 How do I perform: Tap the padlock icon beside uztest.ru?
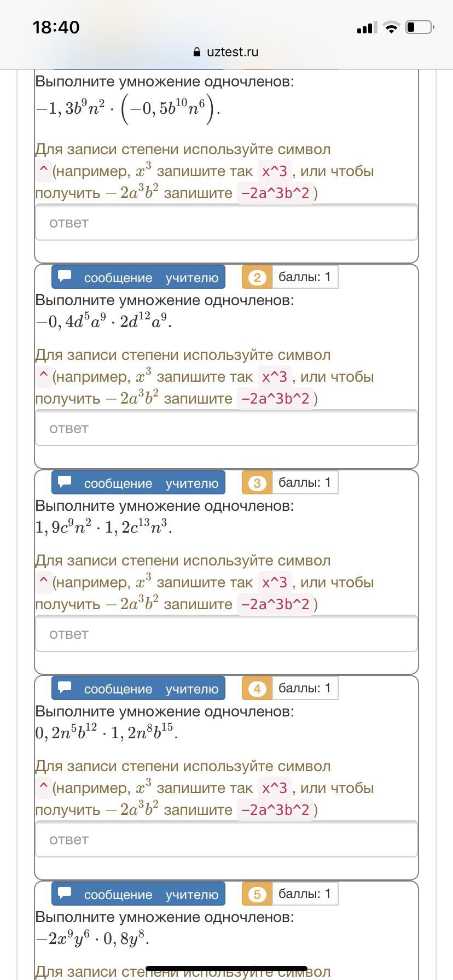pyautogui.click(x=198, y=52)
